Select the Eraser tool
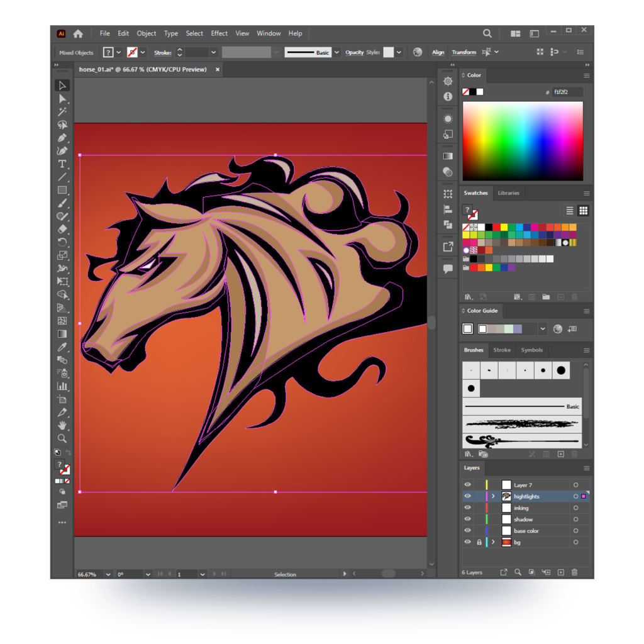Viewport: 644px width, 644px height. 62,230
